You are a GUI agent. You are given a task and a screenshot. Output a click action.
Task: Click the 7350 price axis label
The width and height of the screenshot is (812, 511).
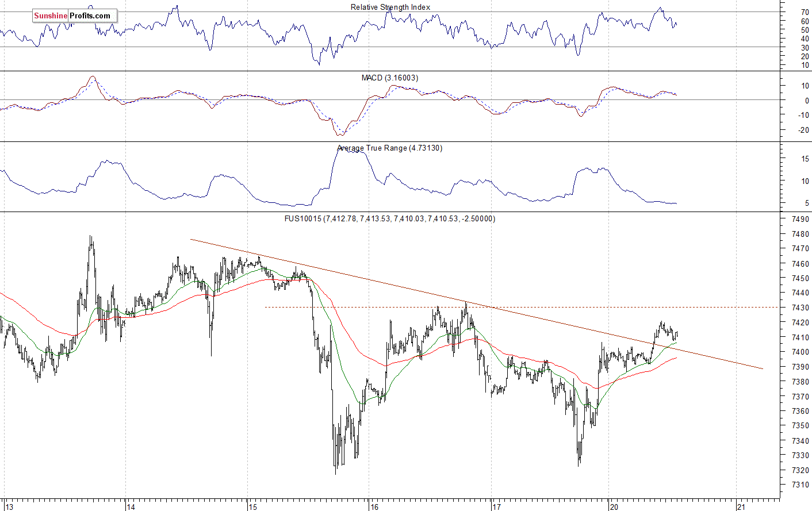(800, 425)
